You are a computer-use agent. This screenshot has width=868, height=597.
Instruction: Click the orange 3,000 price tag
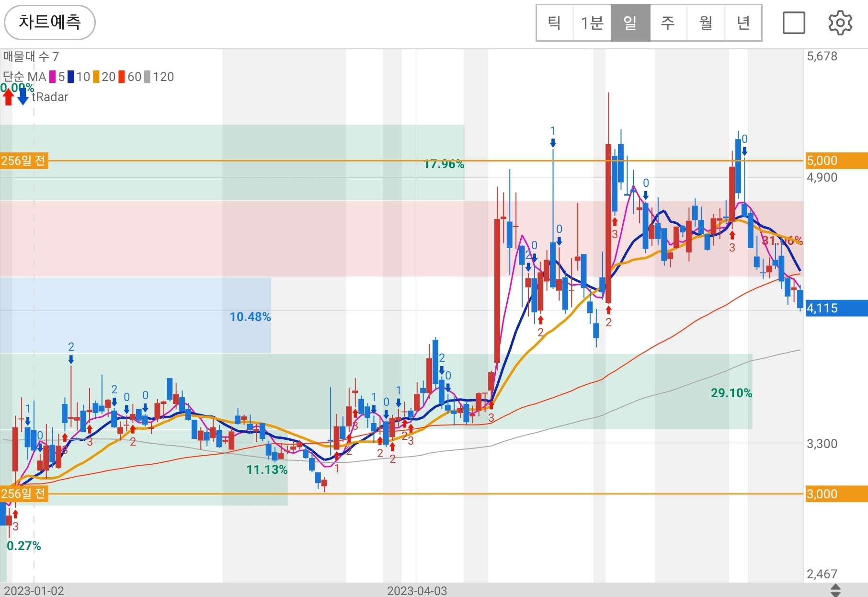click(x=836, y=494)
